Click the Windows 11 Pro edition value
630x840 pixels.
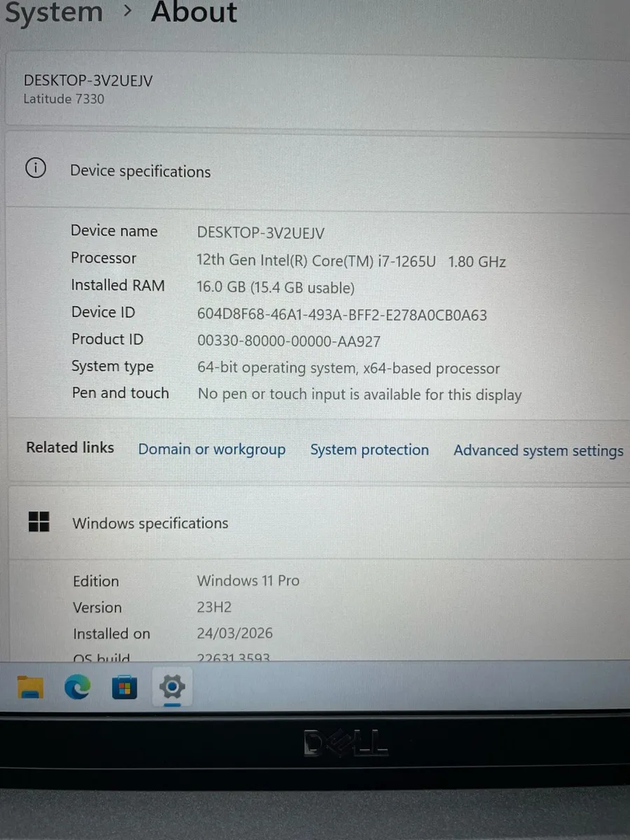click(248, 580)
